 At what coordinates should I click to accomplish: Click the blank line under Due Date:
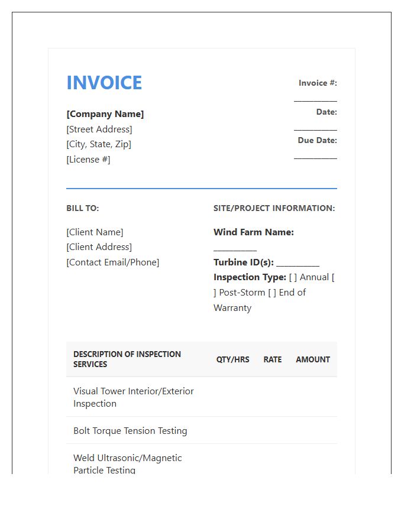pos(315,158)
